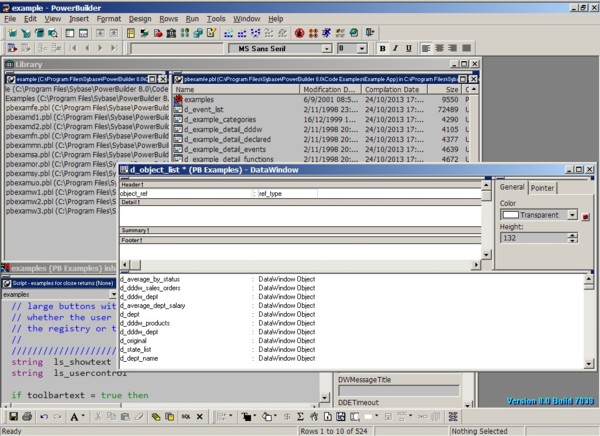This screenshot has width=600, height=436.
Task: Open the File menu
Action: pyautogui.click(x=10, y=19)
